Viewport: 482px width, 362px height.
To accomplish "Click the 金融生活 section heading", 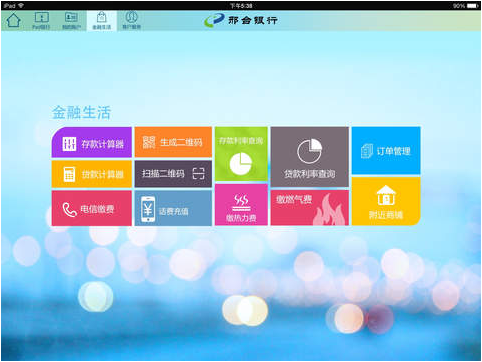I will [81, 112].
